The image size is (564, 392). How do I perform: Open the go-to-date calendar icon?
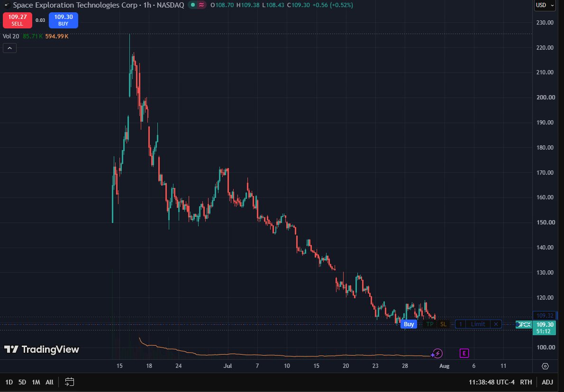[69, 382]
